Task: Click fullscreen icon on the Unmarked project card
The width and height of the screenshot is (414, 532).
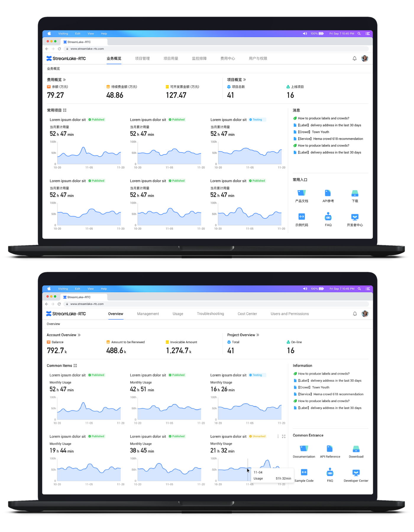Action: [284, 436]
